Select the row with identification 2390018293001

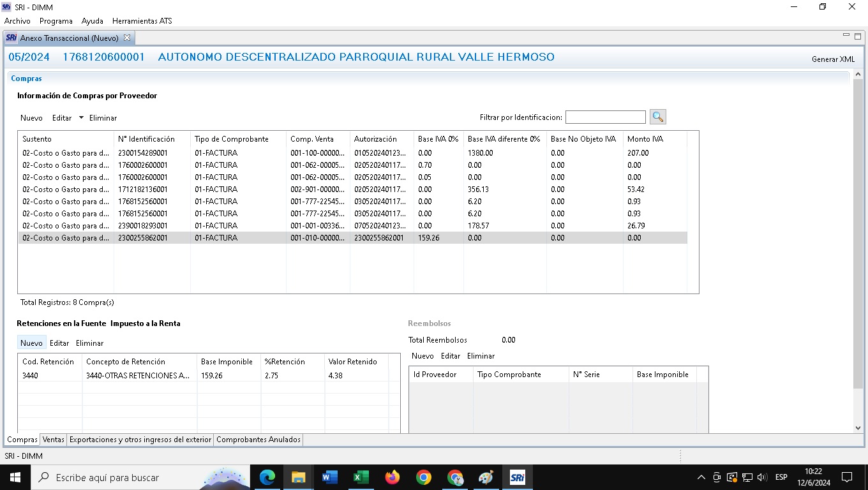pos(149,226)
